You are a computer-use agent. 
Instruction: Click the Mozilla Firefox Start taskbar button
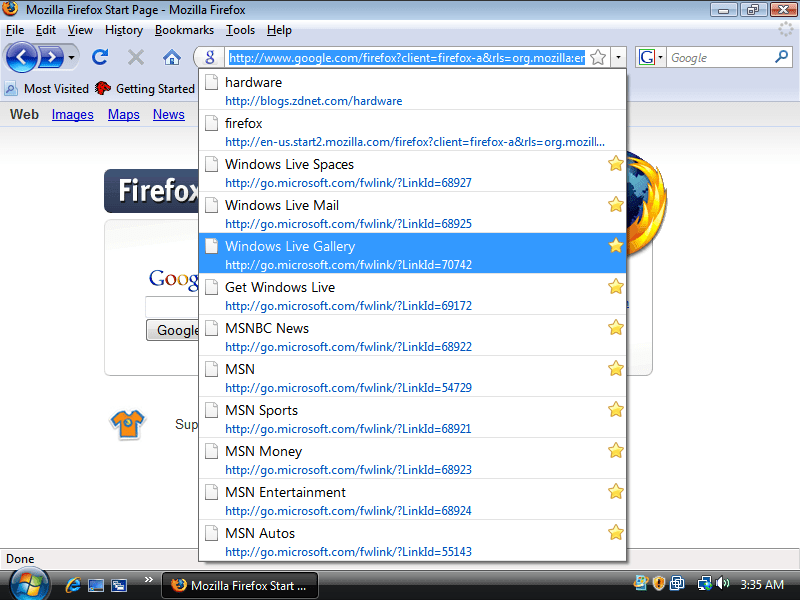[x=240, y=585]
